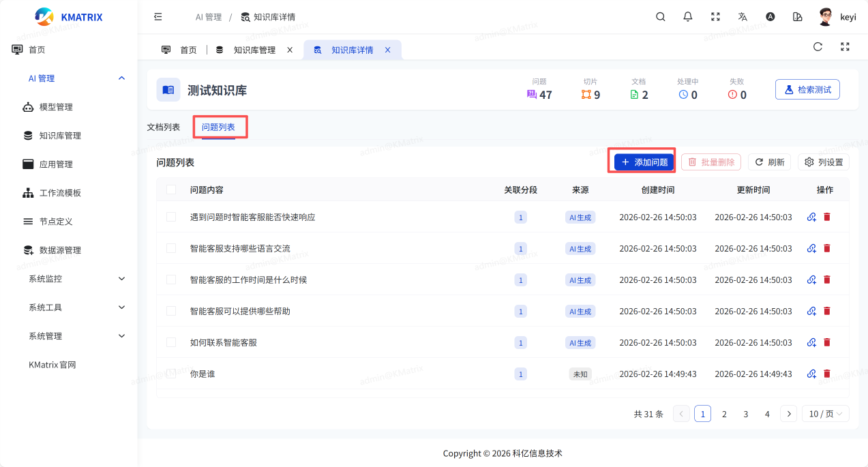Delete the question 你是谁 using trash icon
Image resolution: width=868 pixels, height=467 pixels.
[x=827, y=374]
